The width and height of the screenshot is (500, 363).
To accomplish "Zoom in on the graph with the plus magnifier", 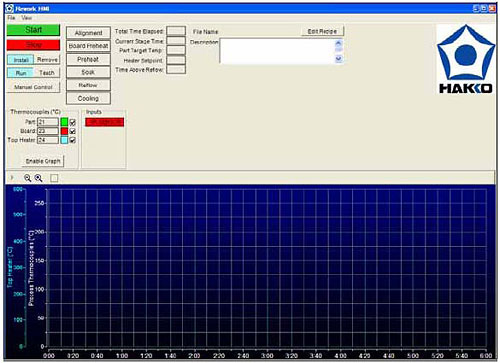I will coord(39,178).
